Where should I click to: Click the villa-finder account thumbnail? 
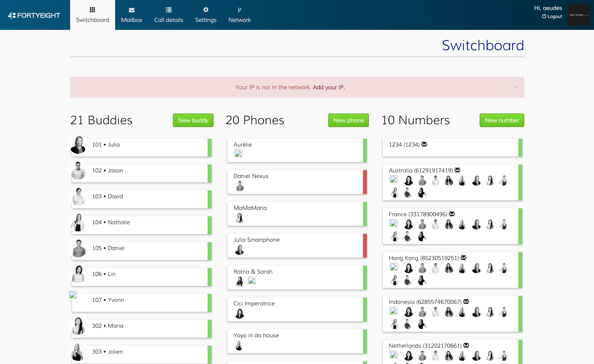[579, 15]
